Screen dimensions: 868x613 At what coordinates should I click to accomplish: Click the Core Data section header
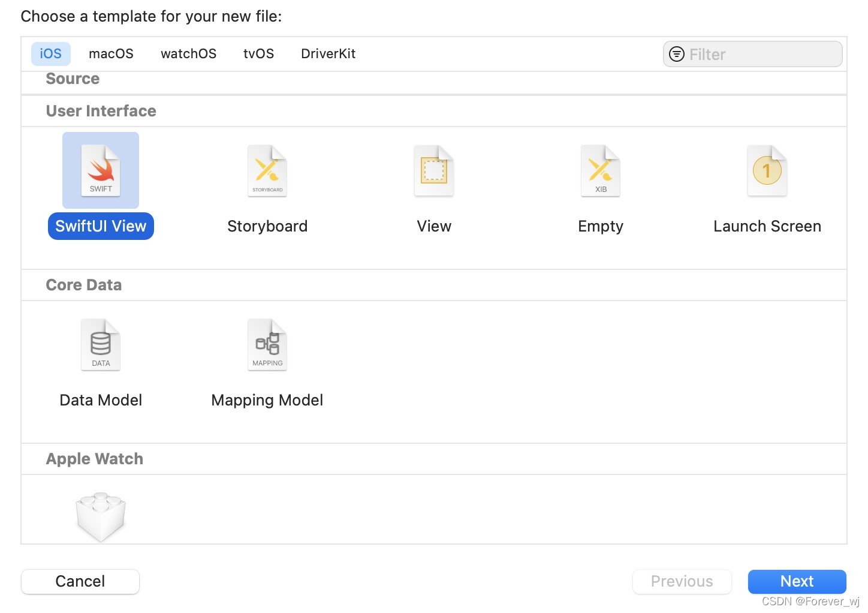tap(84, 285)
